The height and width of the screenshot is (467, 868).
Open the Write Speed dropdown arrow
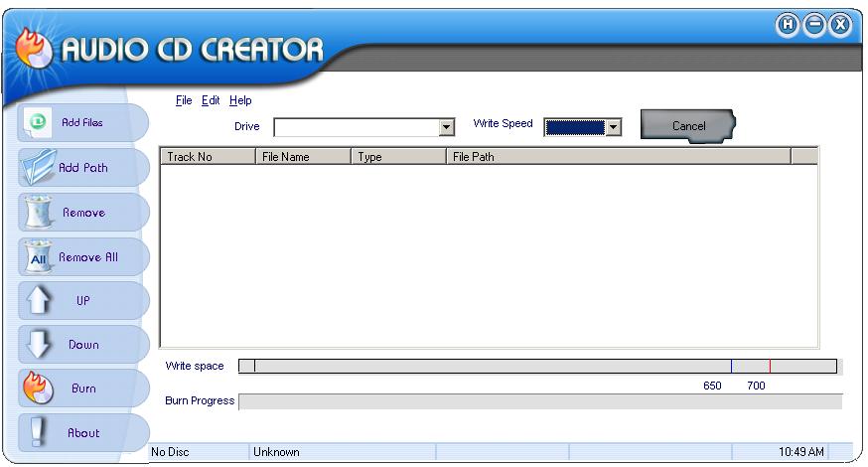pos(613,127)
